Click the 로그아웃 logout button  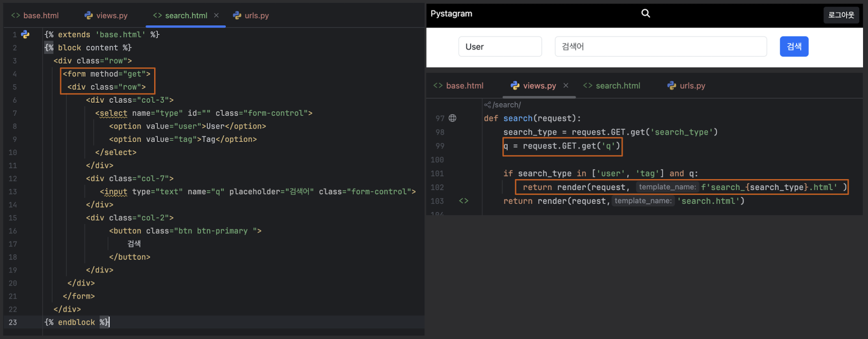pyautogui.click(x=841, y=15)
